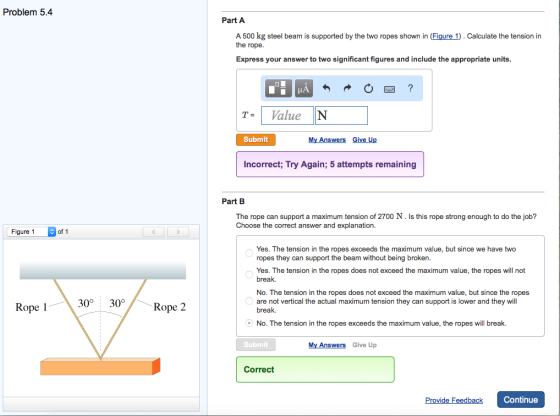Click the 'Part A' heading
This screenshot has width=560, height=416.
tap(233, 20)
